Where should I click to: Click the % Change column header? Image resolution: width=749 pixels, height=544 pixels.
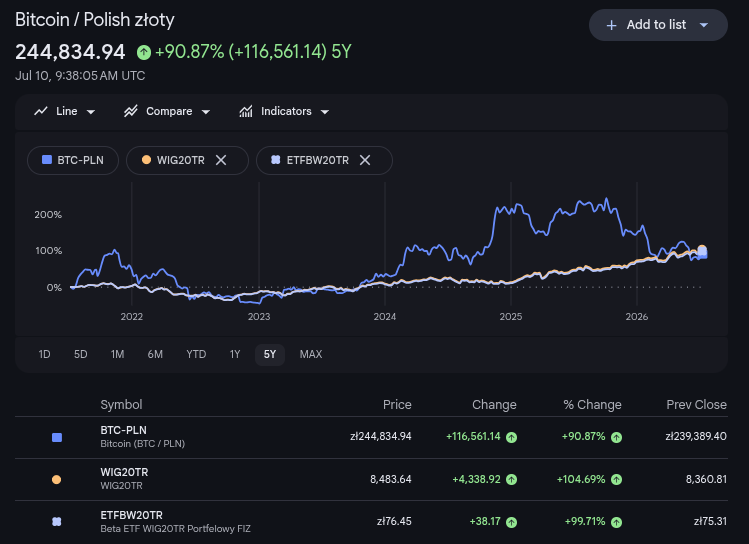pyautogui.click(x=592, y=405)
